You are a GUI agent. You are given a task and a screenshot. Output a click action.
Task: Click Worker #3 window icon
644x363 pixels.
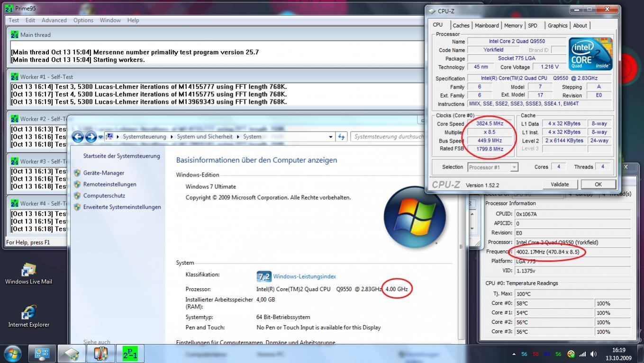15,161
